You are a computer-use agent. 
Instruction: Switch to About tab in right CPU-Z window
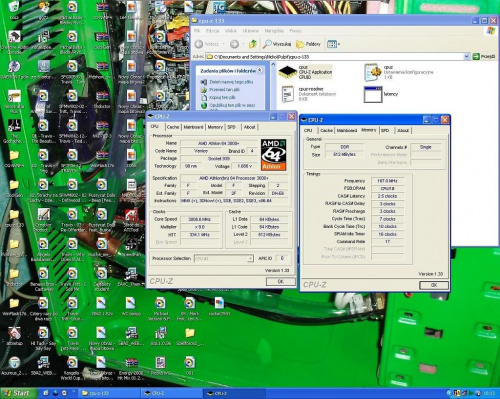[x=403, y=130]
